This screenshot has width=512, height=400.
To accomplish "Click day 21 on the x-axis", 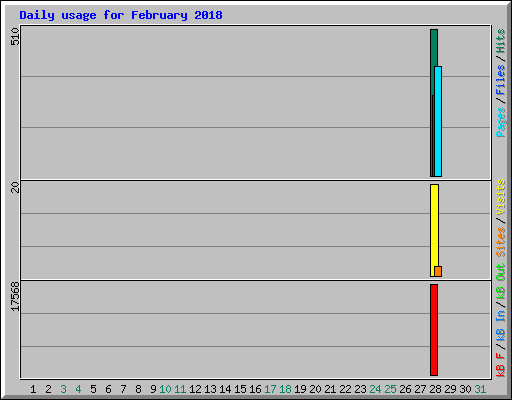I will [330, 389].
